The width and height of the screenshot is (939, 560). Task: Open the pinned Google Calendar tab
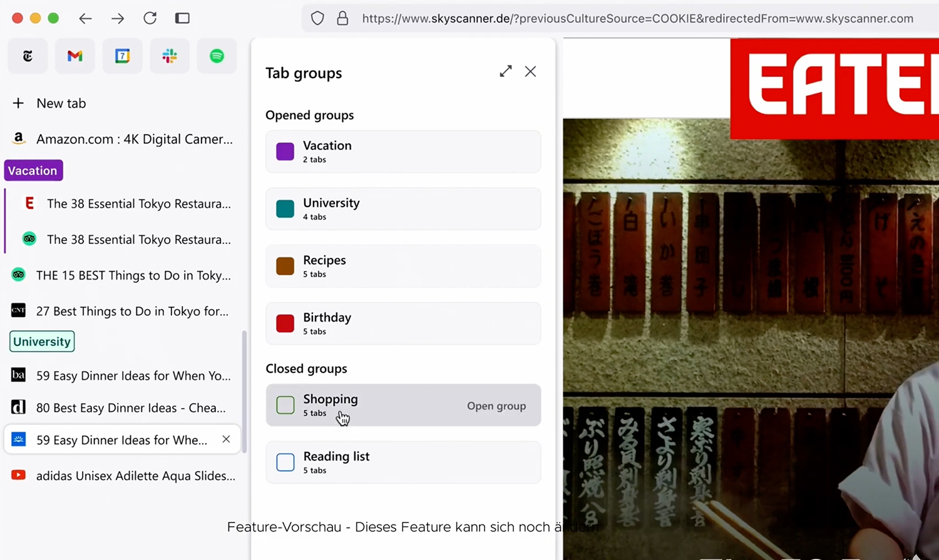click(123, 56)
